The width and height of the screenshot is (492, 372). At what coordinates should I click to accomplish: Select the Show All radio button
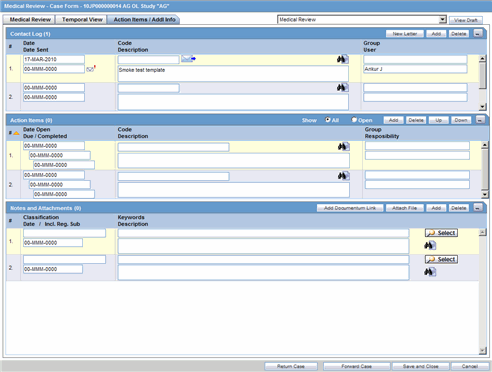[328, 119]
